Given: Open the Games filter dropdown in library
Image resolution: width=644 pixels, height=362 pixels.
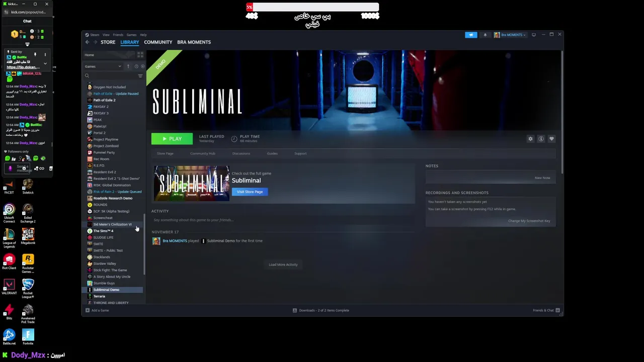Looking at the screenshot, I should tap(104, 66).
